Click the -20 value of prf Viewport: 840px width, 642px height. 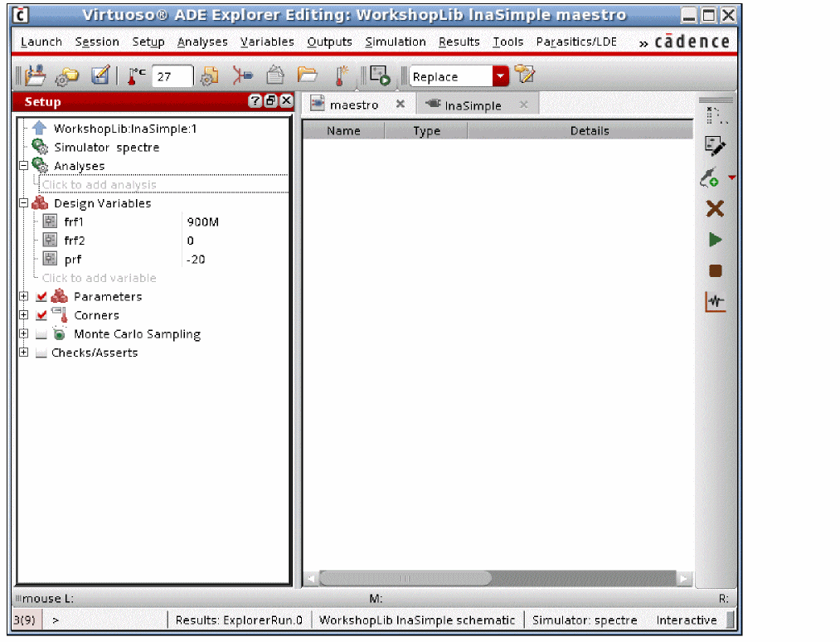coord(196,260)
